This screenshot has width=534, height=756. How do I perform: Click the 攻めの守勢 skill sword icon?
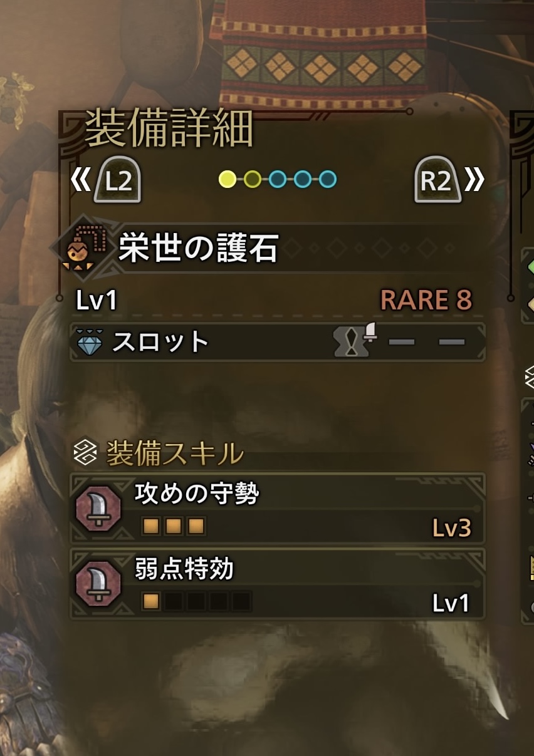click(98, 508)
